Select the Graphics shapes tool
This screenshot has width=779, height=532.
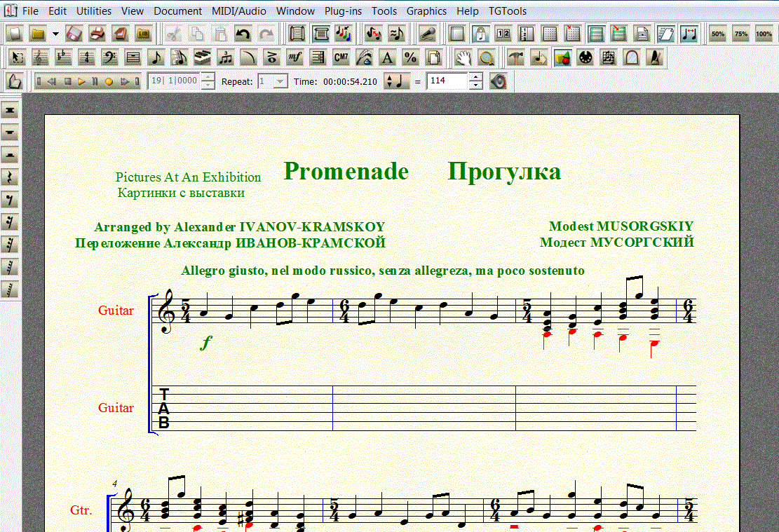[562, 57]
